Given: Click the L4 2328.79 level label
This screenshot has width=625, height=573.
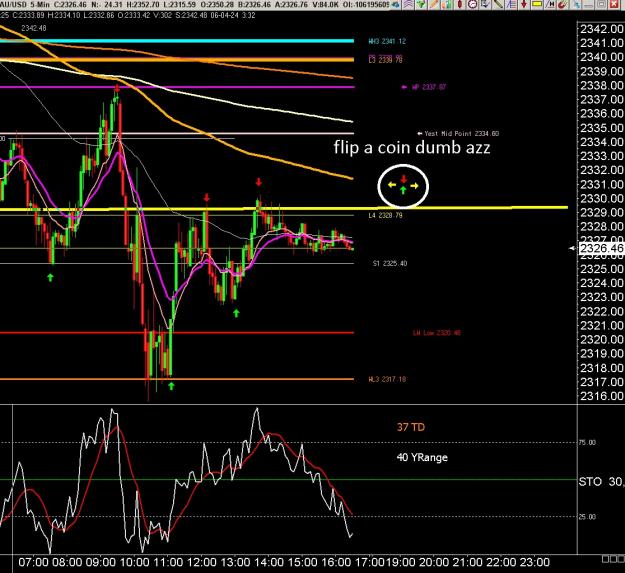Looking at the screenshot, I should tap(385, 216).
